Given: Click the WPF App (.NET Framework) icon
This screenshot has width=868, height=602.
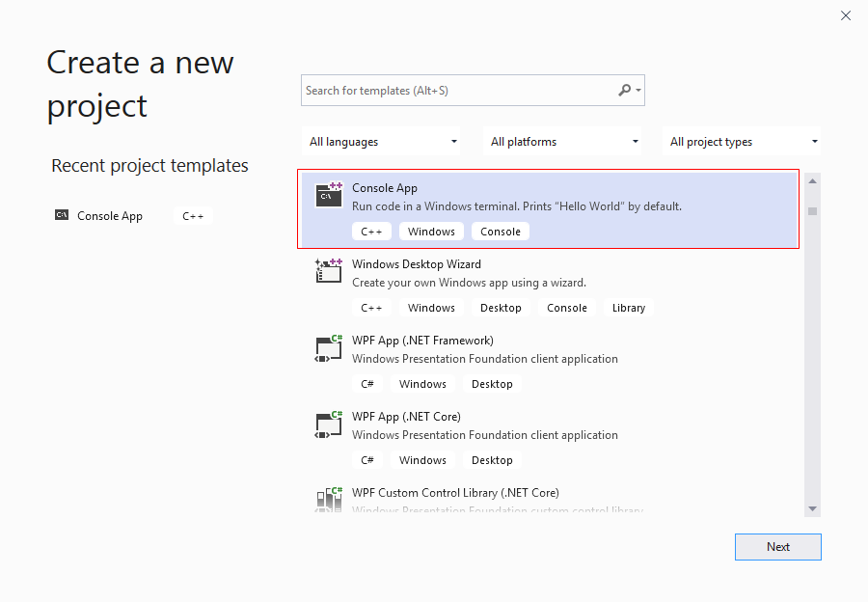Looking at the screenshot, I should coord(329,346).
